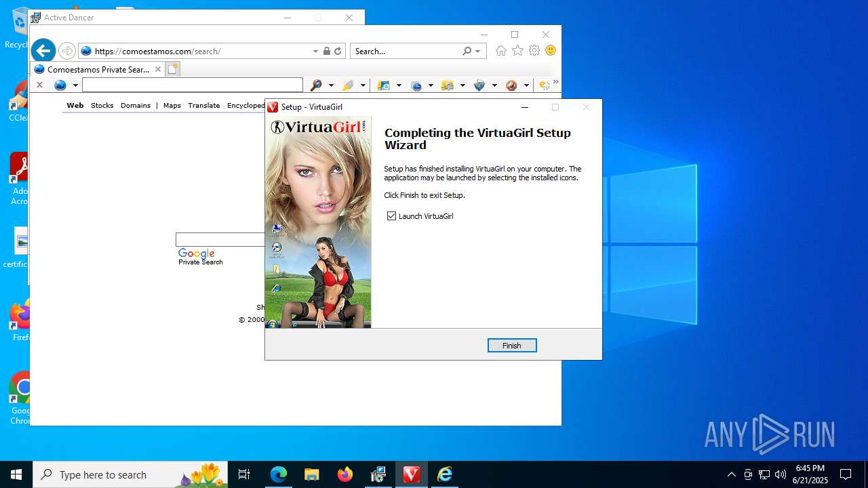Click Finish to exit VirtuaGirl Setup
868x488 pixels.
coord(512,346)
